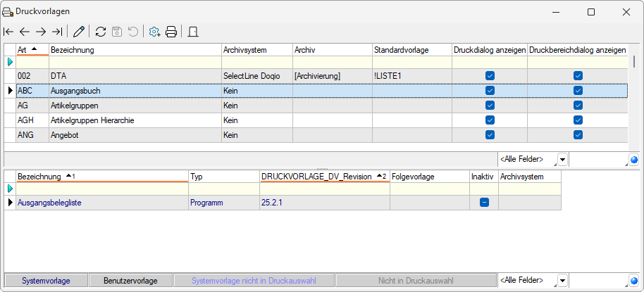Click the Typ column header

tap(223, 177)
